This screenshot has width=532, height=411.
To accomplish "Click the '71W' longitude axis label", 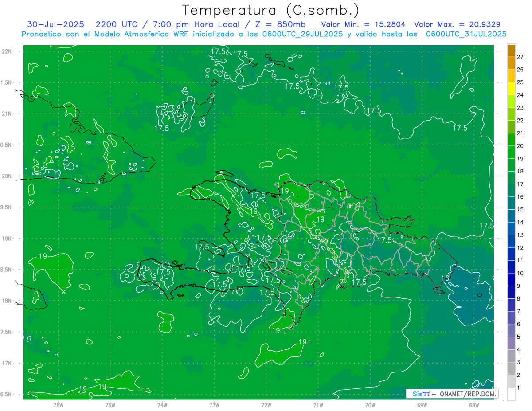I will pyautogui.click(x=318, y=405).
